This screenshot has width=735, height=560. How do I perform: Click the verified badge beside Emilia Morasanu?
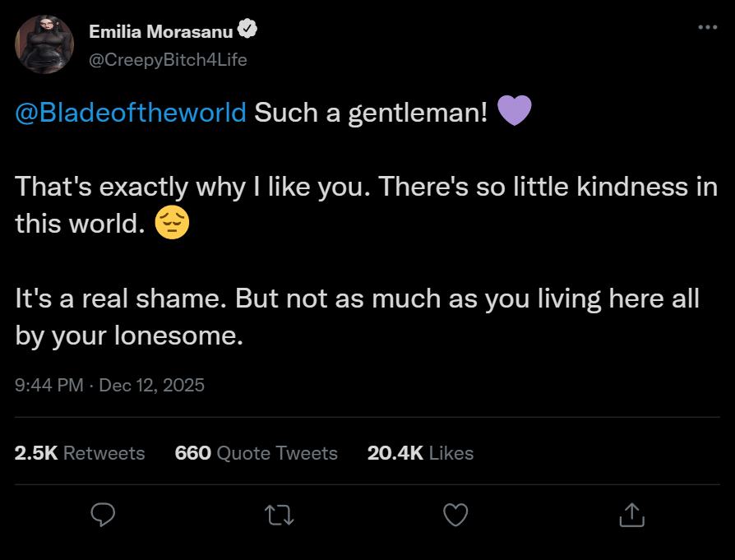tap(247, 30)
